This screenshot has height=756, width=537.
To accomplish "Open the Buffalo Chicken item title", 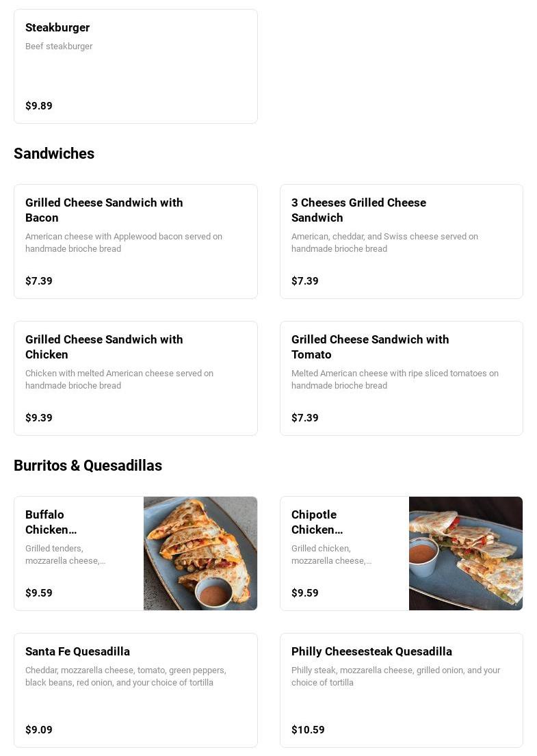I will (x=51, y=522).
